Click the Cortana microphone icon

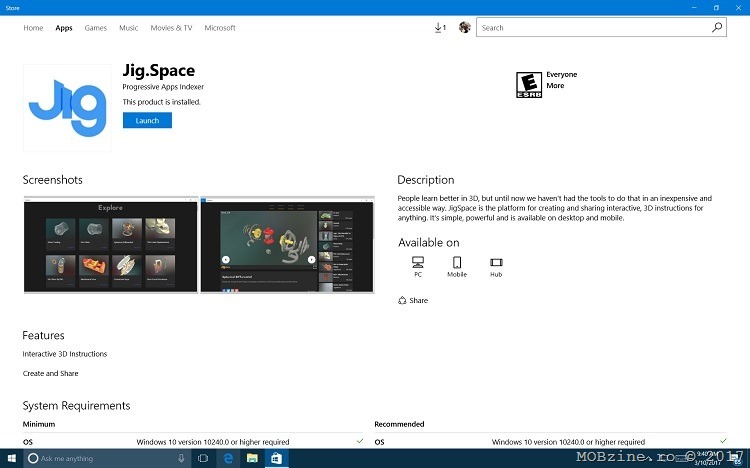pos(181,458)
